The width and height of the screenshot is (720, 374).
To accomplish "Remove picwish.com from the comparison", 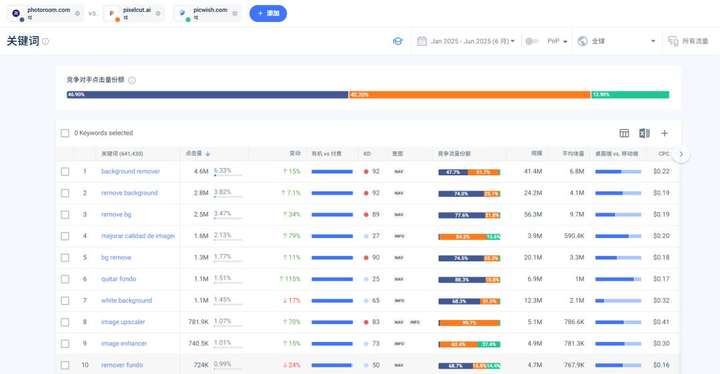I will (x=235, y=13).
